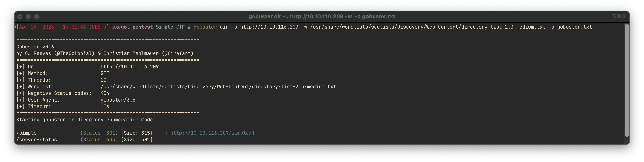Click the prompt marker arrow before timestamp

click(x=15, y=27)
